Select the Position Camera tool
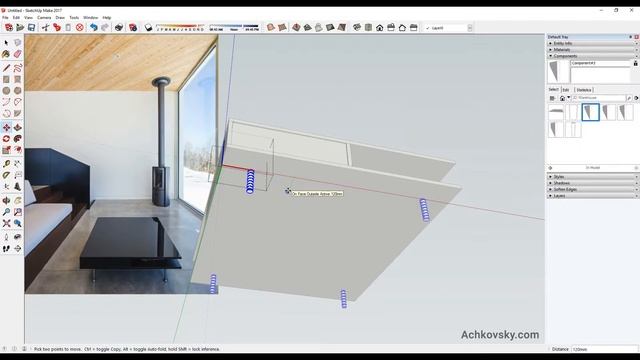Viewport: 640px width, 360px height. point(6,237)
